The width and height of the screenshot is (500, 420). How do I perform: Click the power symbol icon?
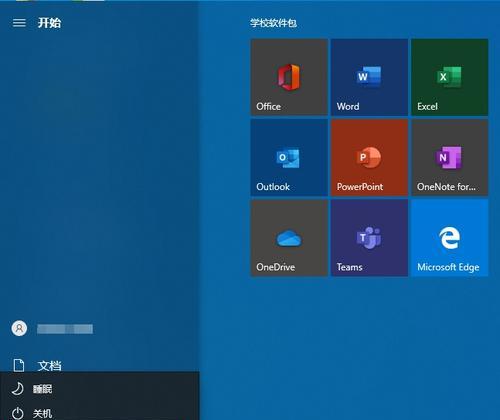click(17, 413)
